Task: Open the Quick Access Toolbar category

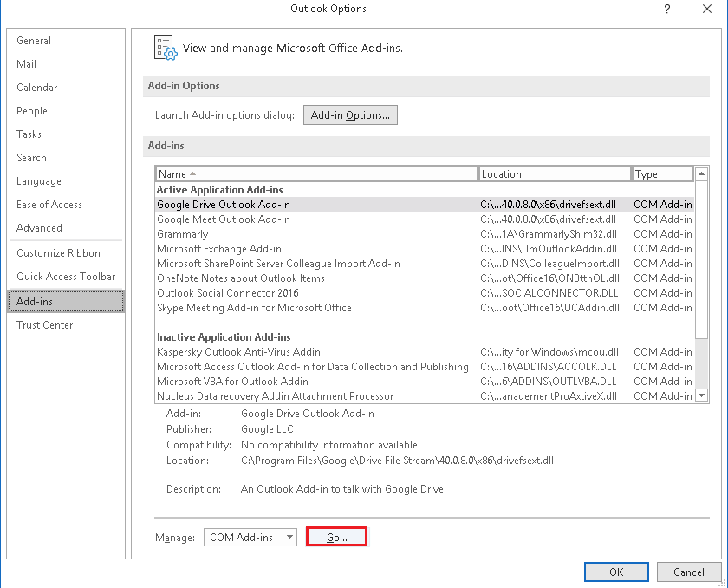Action: 66,277
